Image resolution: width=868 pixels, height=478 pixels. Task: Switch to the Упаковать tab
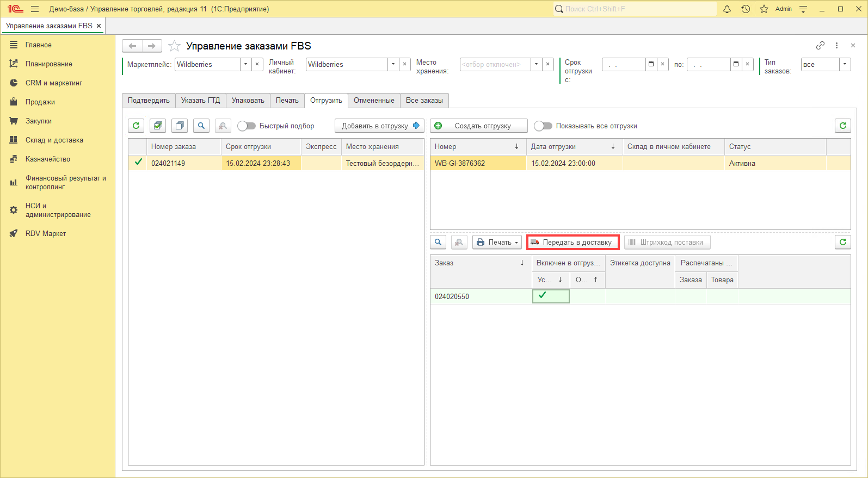[248, 100]
